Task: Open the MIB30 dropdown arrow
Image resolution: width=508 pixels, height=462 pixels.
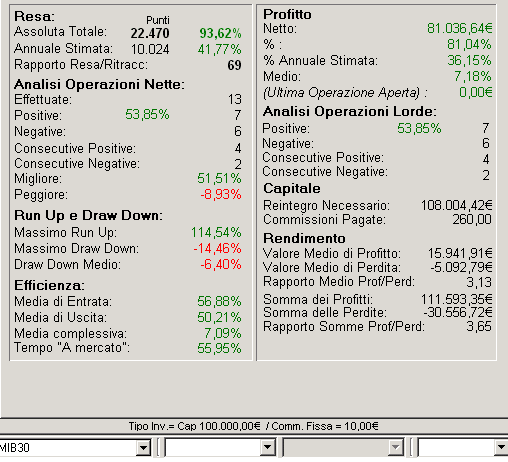Action: (144, 448)
